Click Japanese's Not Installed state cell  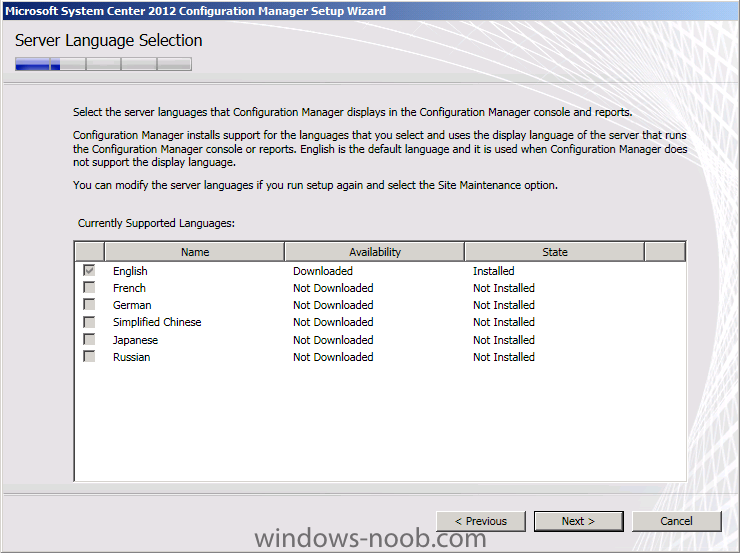click(x=504, y=340)
